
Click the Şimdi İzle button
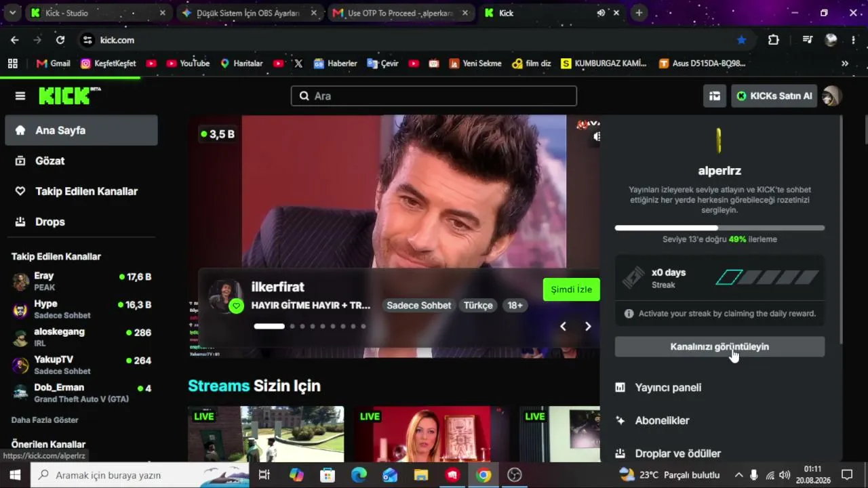click(x=572, y=289)
